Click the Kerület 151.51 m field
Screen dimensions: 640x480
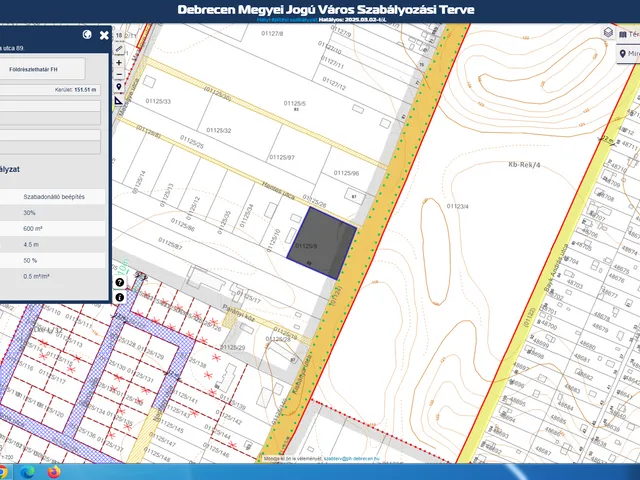[x=50, y=90]
